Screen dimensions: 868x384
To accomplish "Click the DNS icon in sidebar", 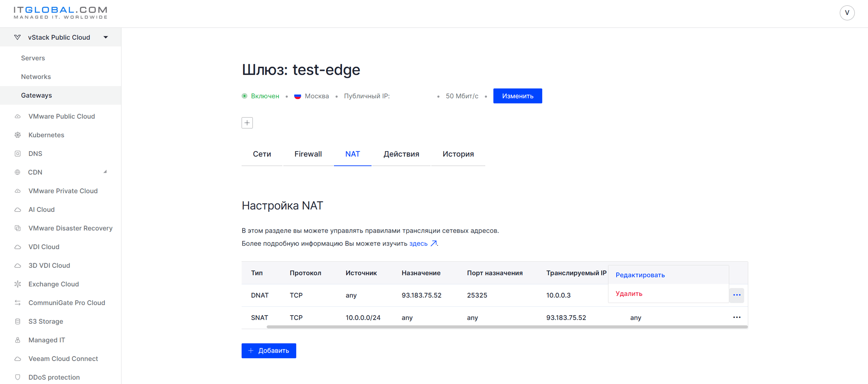I will click(17, 153).
